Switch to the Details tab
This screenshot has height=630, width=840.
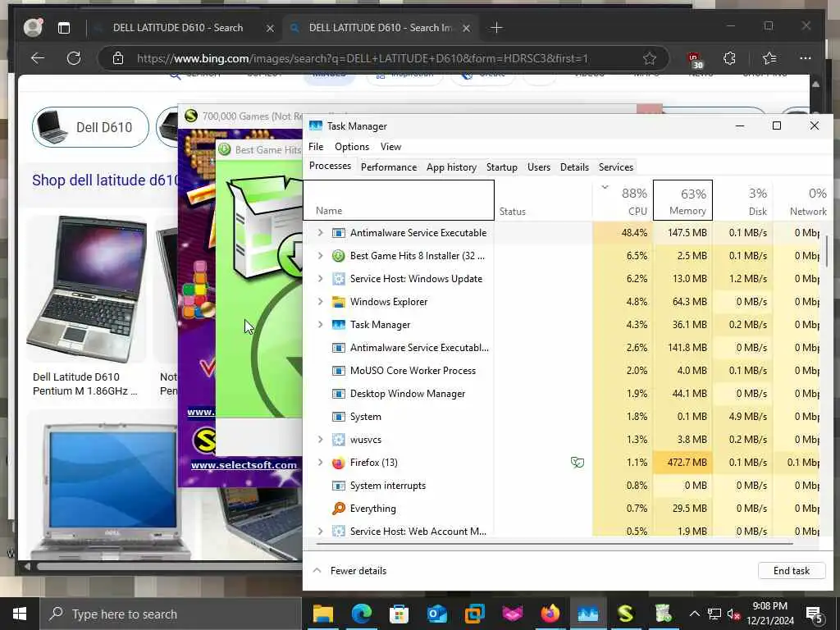(x=574, y=167)
